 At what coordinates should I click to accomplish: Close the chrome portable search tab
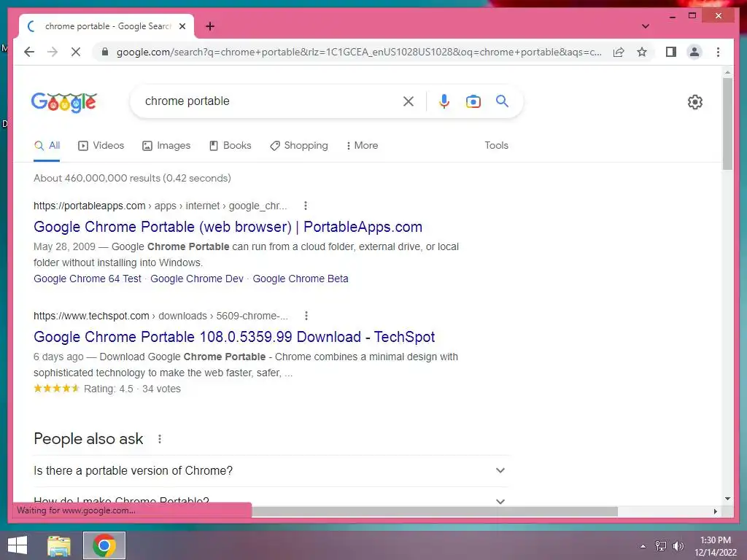point(182,26)
